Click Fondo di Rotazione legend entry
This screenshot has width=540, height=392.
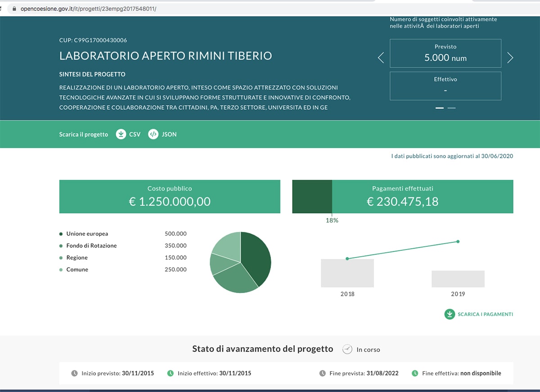88,245
